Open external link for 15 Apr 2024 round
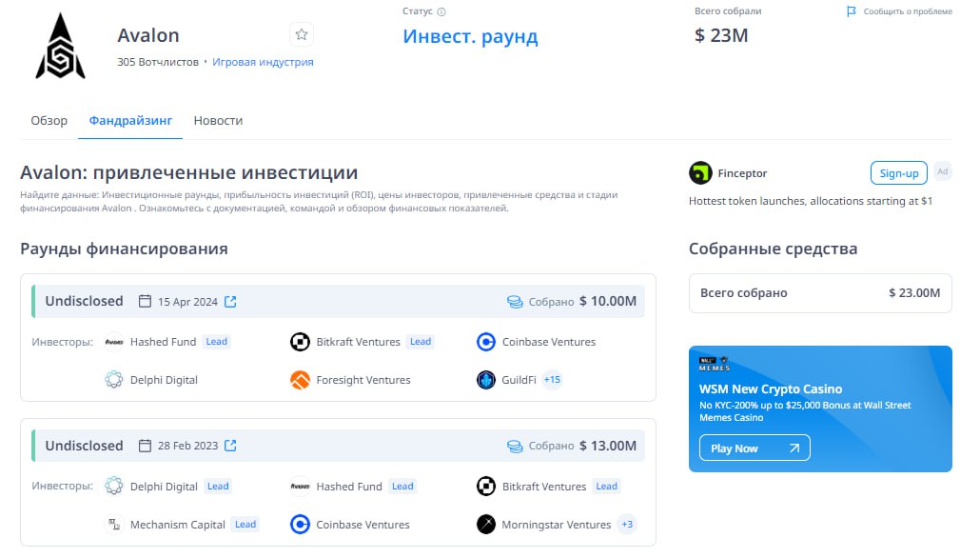The width and height of the screenshot is (980, 558). (x=230, y=302)
